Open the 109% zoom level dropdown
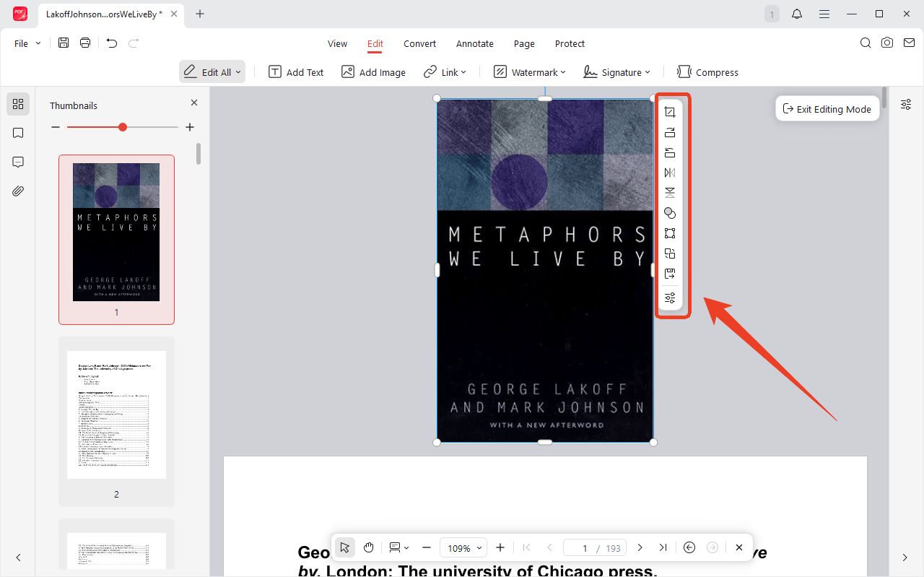Image resolution: width=924 pixels, height=577 pixels. point(463,548)
